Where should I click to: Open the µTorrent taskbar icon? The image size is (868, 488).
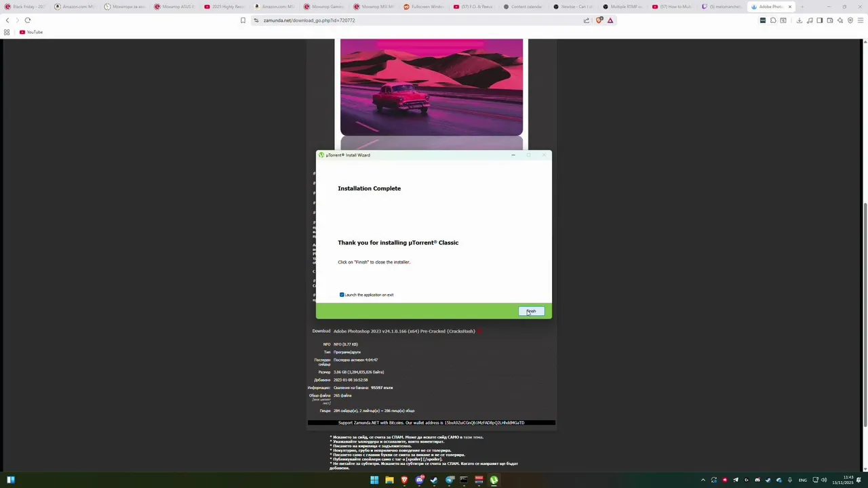[x=494, y=480]
